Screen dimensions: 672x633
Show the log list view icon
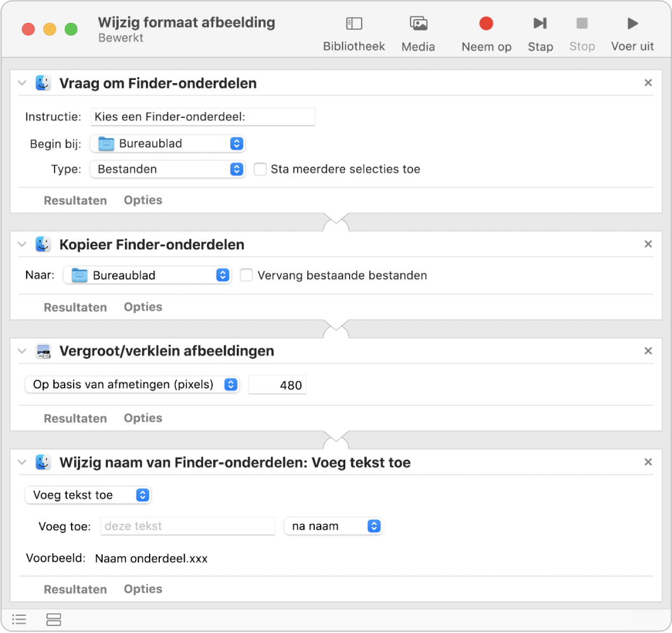tap(20, 619)
